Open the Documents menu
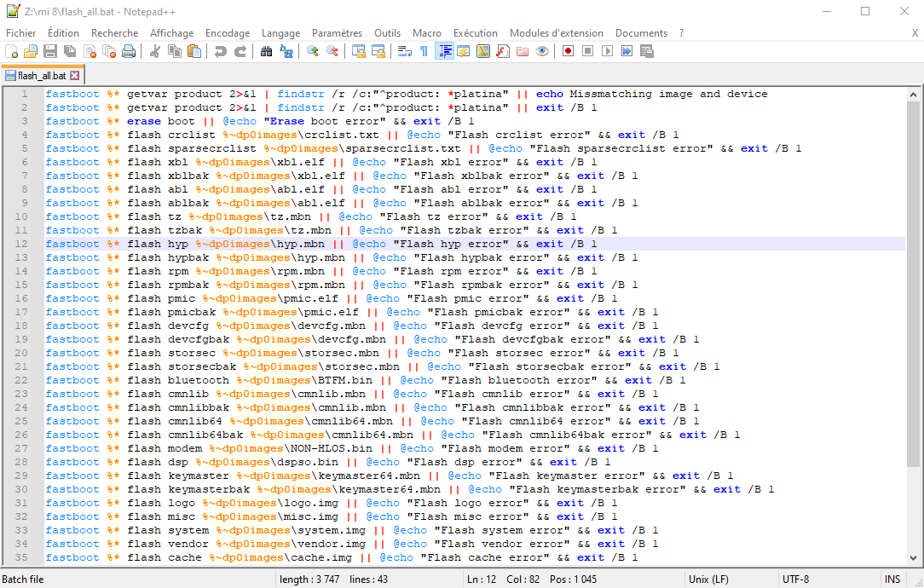Screen dimensions: 924x588 pos(641,33)
